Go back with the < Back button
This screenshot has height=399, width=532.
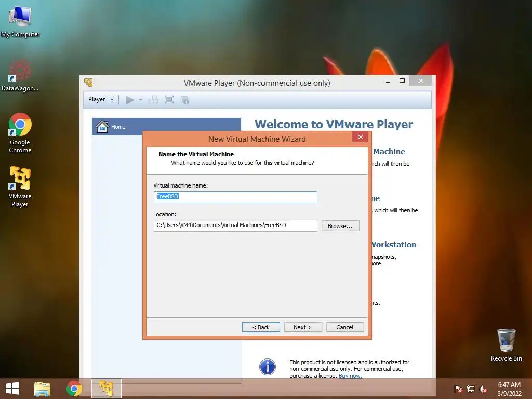(261, 327)
